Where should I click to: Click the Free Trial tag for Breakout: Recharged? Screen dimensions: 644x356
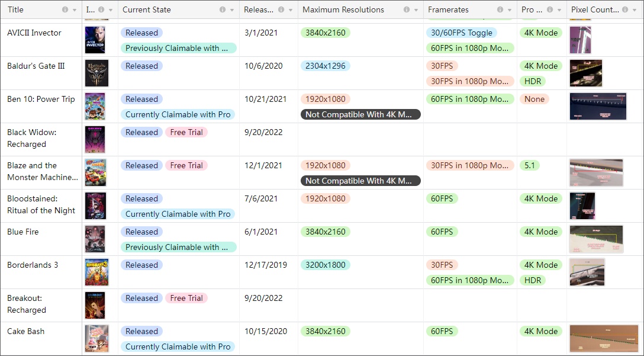(186, 298)
